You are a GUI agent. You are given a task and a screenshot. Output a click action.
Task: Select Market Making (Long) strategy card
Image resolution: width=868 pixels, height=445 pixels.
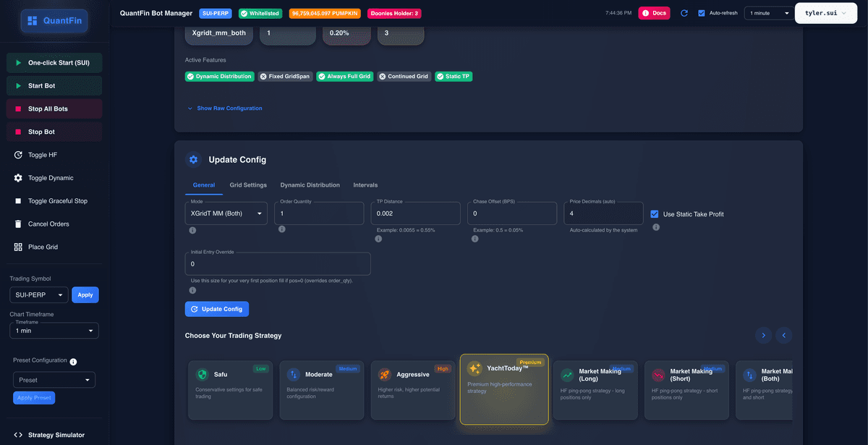pos(595,390)
